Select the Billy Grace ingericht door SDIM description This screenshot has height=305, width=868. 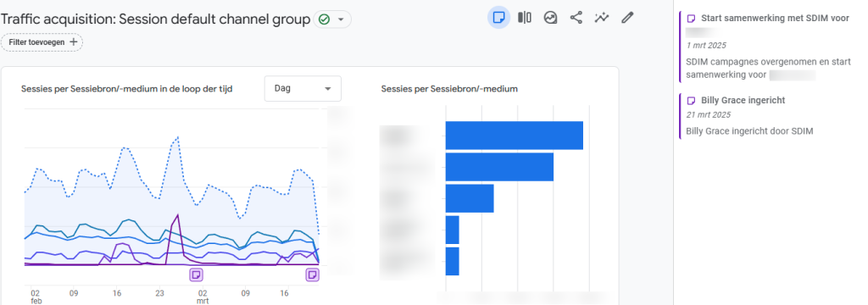[x=749, y=131]
